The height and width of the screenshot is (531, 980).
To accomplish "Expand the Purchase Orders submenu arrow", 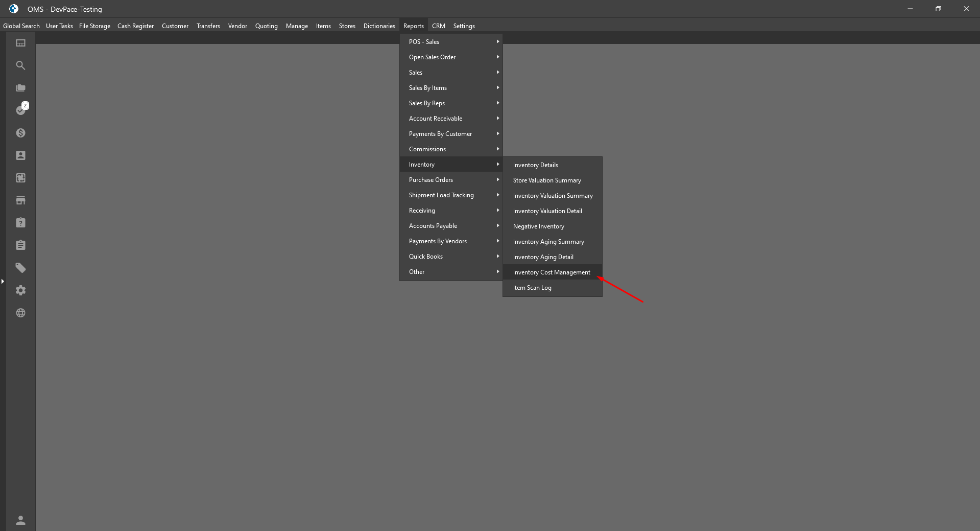I will (x=497, y=179).
